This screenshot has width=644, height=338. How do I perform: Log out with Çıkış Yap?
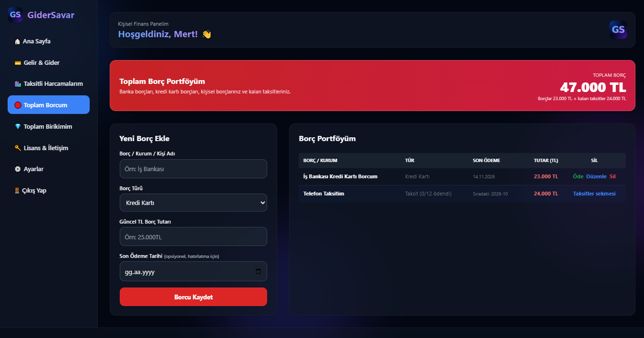[x=49, y=191]
